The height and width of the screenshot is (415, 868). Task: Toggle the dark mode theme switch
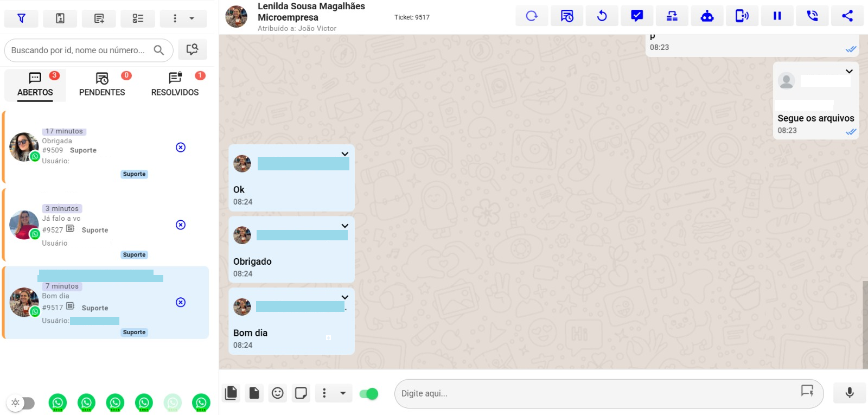click(21, 403)
